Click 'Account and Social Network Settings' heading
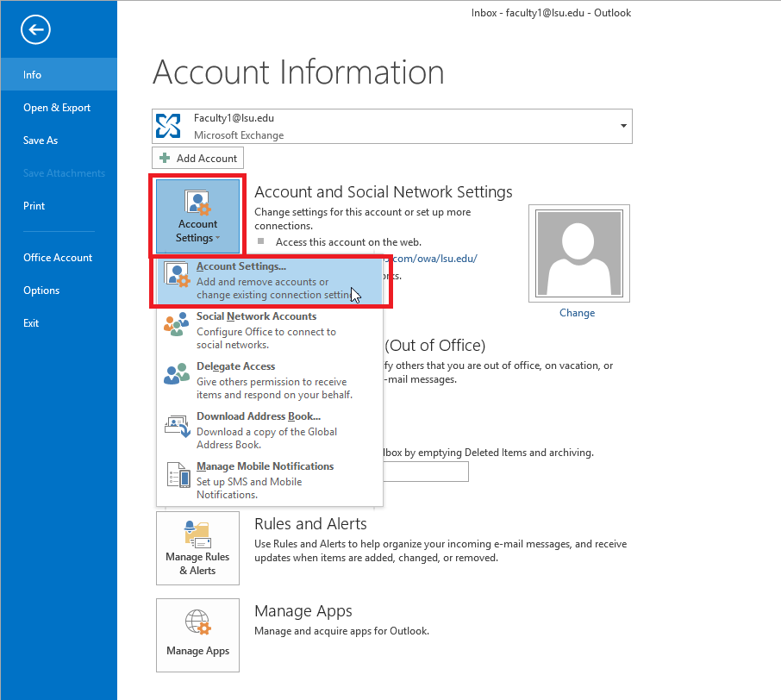 (384, 192)
